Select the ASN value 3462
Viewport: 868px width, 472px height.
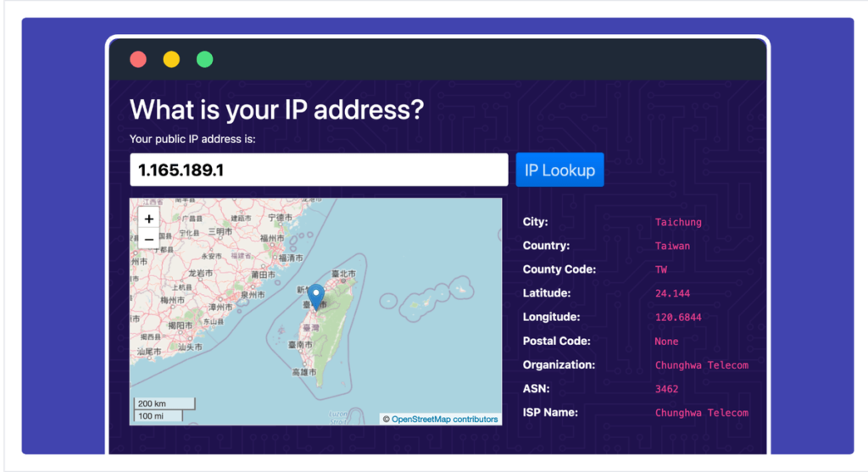tap(666, 389)
